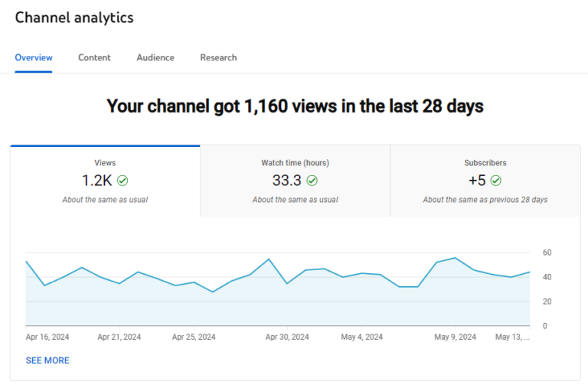The image size is (588, 388).
Task: Click headline about 1,160 views
Action: (x=295, y=106)
